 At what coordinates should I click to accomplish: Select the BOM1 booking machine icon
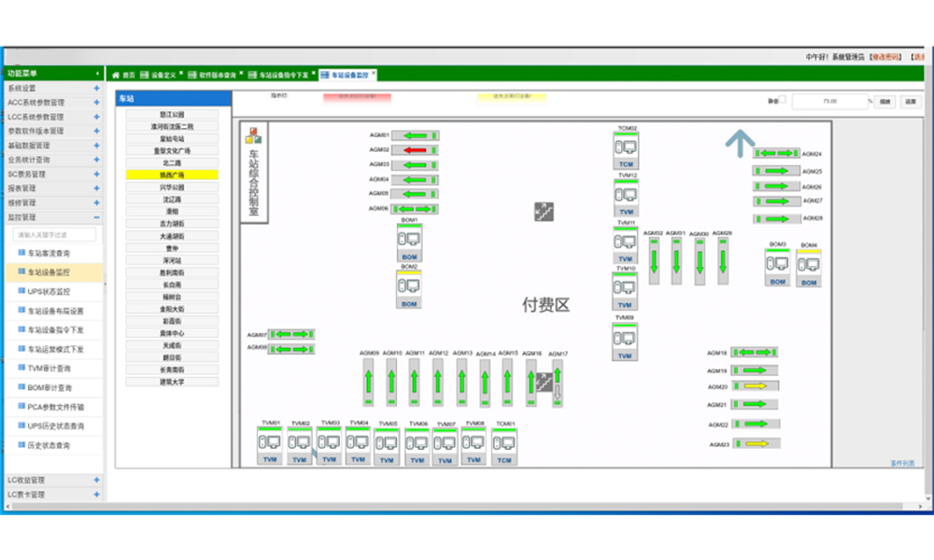pyautogui.click(x=409, y=242)
